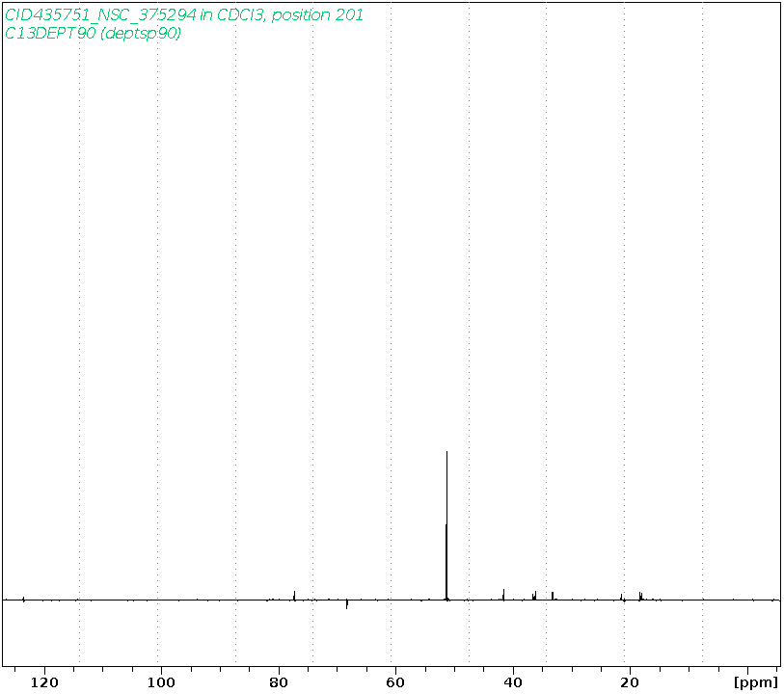This screenshot has height=694, width=784.
Task: Click the [ppm] axis unit label
Action: click(x=756, y=683)
